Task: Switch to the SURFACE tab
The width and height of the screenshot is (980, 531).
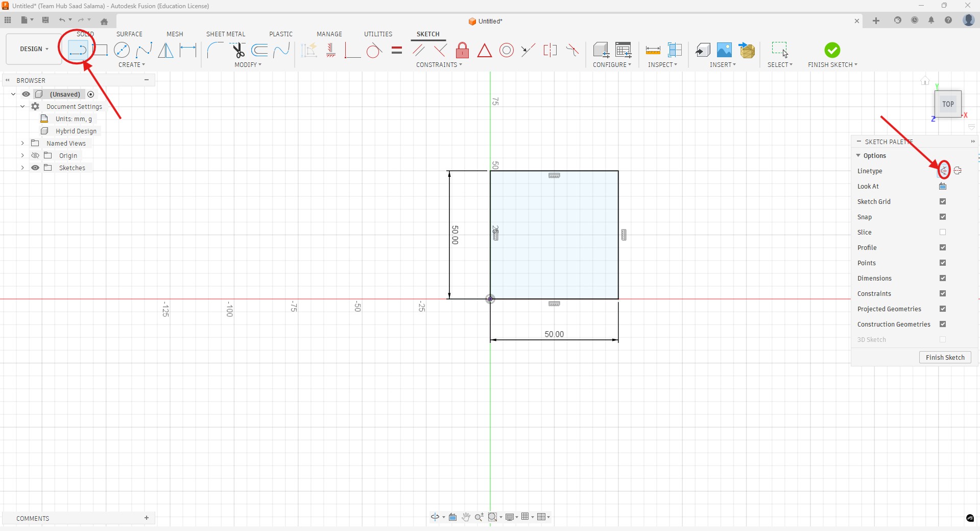Action: click(x=129, y=34)
